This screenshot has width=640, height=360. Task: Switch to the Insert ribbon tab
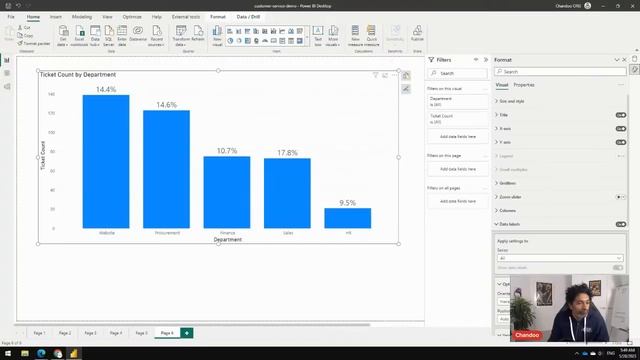(56, 17)
